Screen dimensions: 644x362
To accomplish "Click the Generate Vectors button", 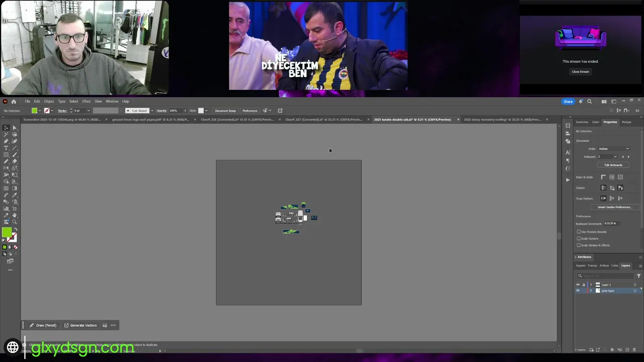I will click(80, 325).
